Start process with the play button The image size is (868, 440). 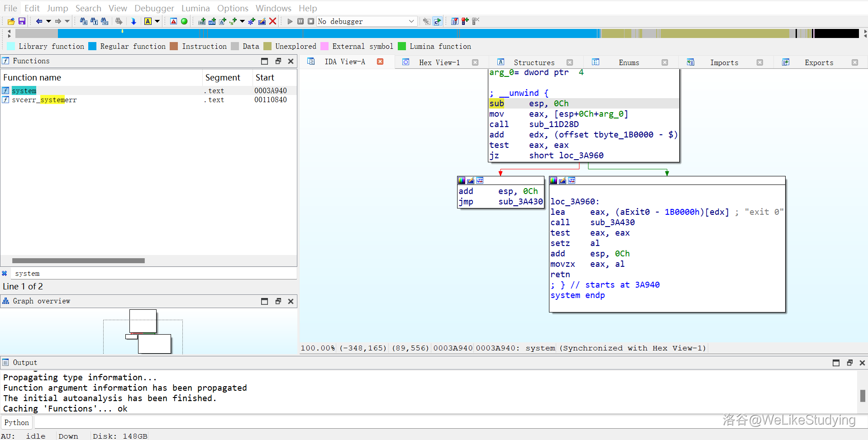tap(290, 21)
